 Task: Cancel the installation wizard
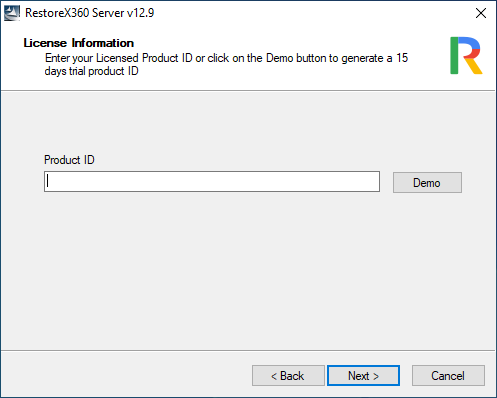448,376
